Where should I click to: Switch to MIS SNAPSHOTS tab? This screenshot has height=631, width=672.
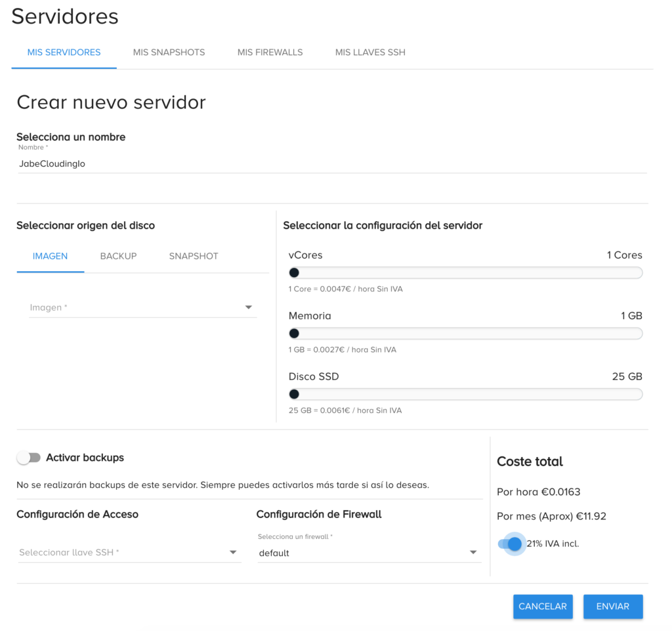(169, 53)
